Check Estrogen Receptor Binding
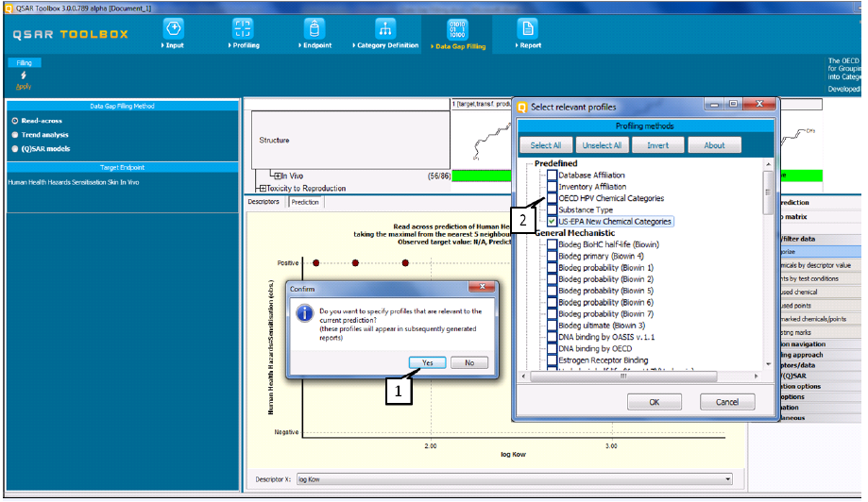The image size is (868, 502). [552, 360]
